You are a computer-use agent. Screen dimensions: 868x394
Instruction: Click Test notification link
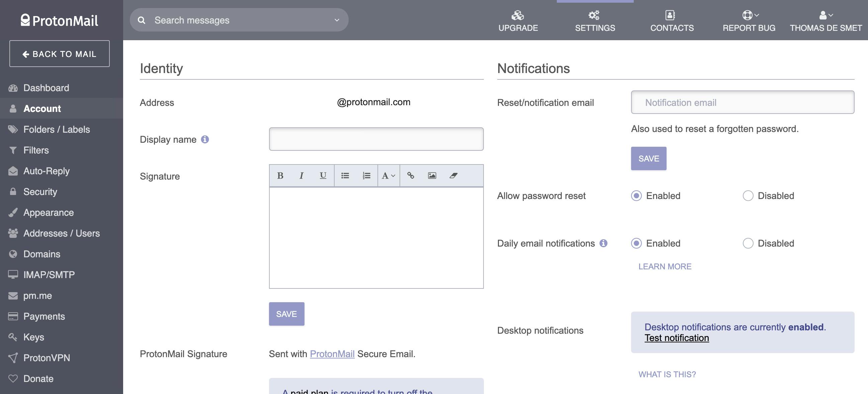(676, 338)
